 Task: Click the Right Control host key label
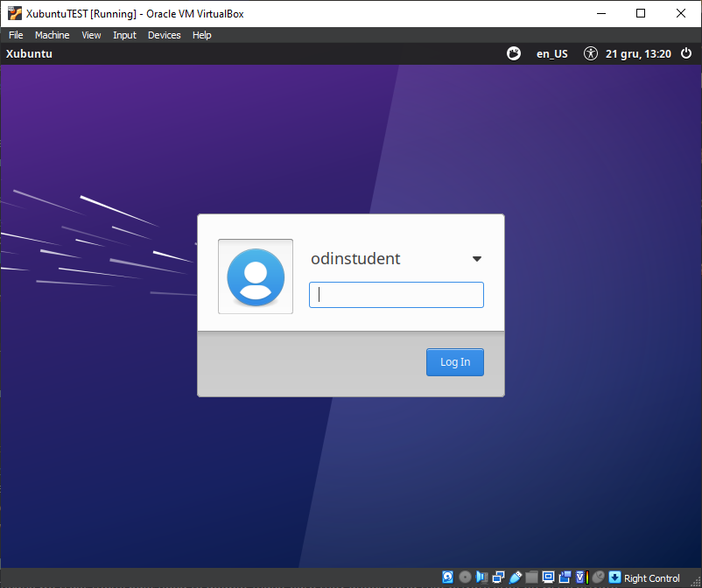click(652, 578)
